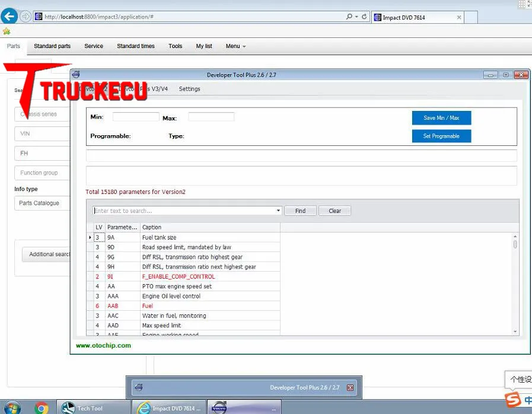Click the parameter list scrollbar thumb

pyautogui.click(x=515, y=244)
